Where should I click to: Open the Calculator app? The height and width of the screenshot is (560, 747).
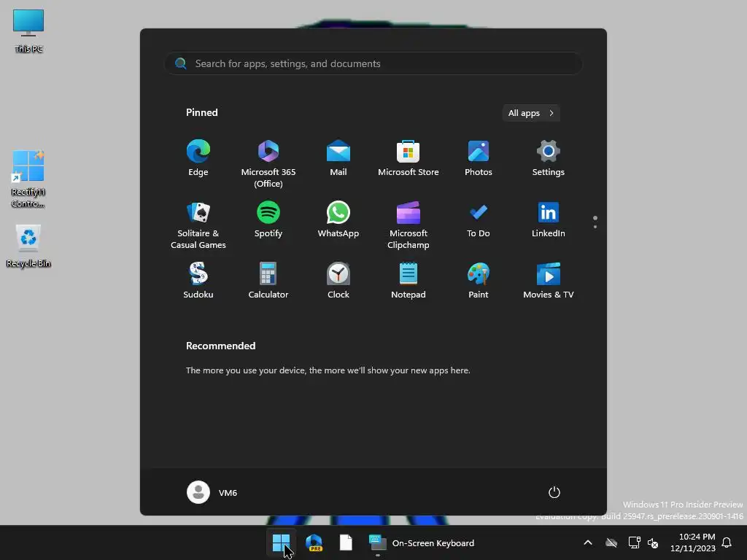(268, 281)
